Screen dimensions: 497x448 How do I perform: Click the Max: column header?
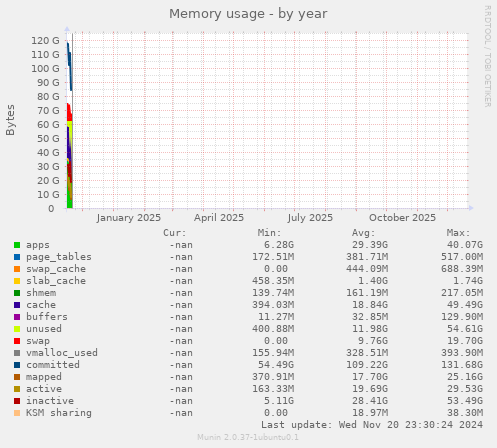pos(458,233)
